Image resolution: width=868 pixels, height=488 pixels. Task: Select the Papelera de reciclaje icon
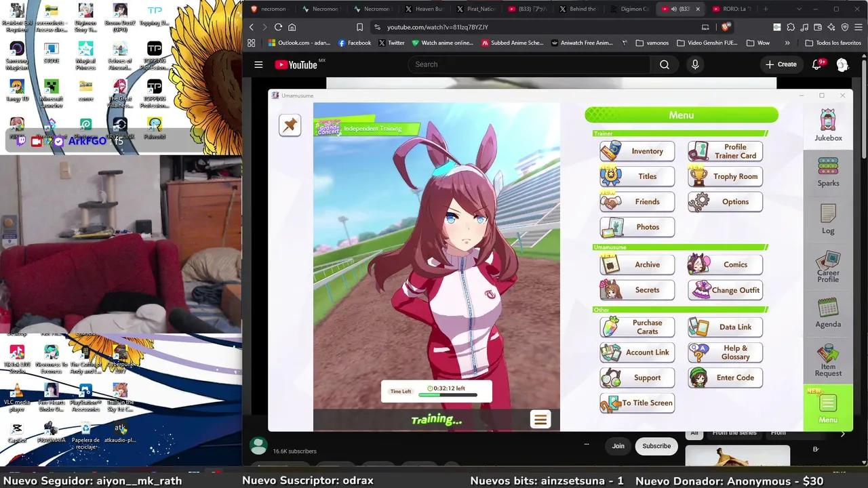click(85, 434)
